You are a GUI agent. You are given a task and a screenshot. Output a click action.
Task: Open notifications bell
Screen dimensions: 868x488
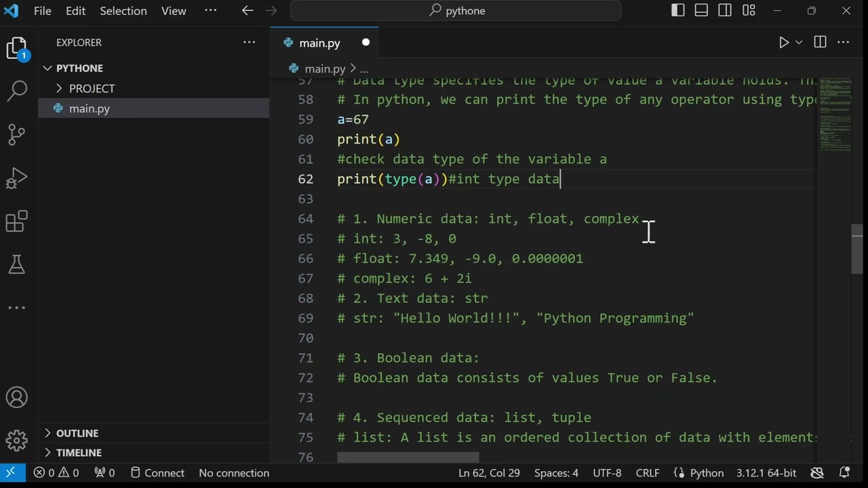(x=845, y=473)
